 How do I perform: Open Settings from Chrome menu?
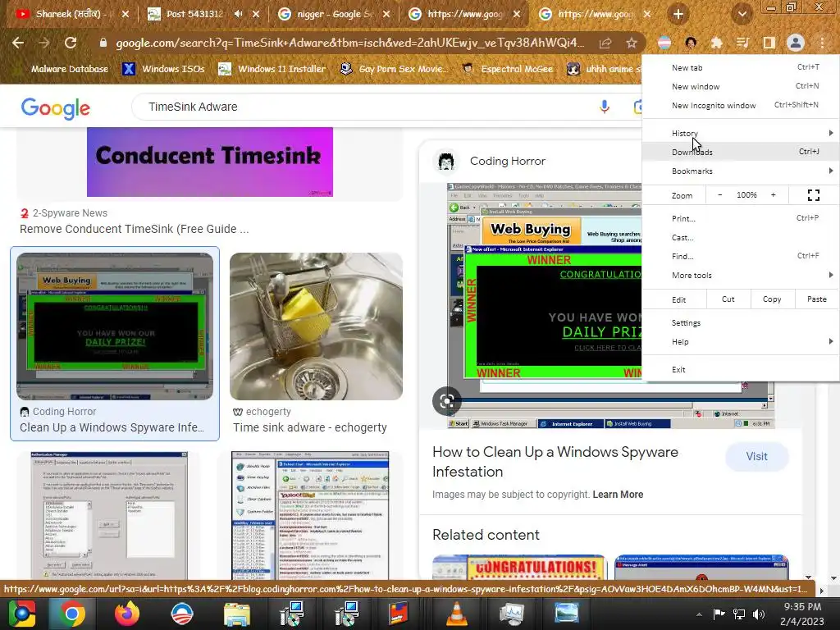coord(741,322)
